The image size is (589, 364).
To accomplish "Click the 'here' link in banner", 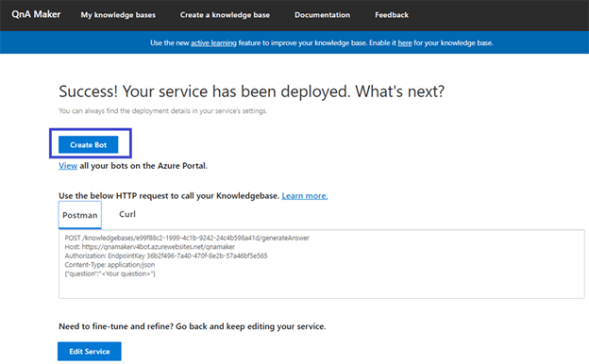I will point(405,42).
